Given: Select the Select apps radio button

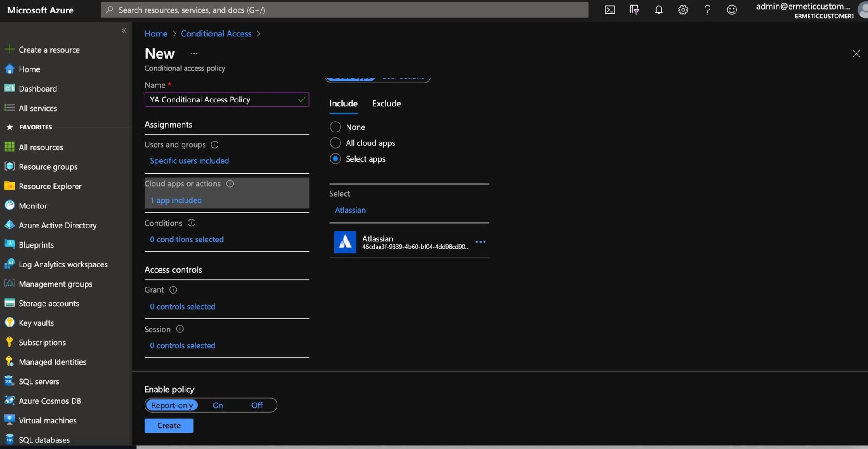Looking at the screenshot, I should pyautogui.click(x=335, y=158).
